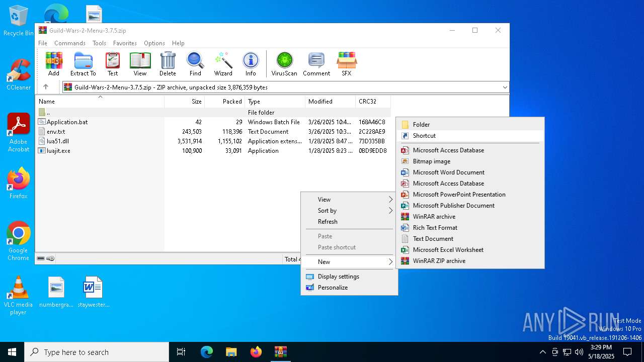
Task: Open the Favorites menu
Action: (x=125, y=43)
